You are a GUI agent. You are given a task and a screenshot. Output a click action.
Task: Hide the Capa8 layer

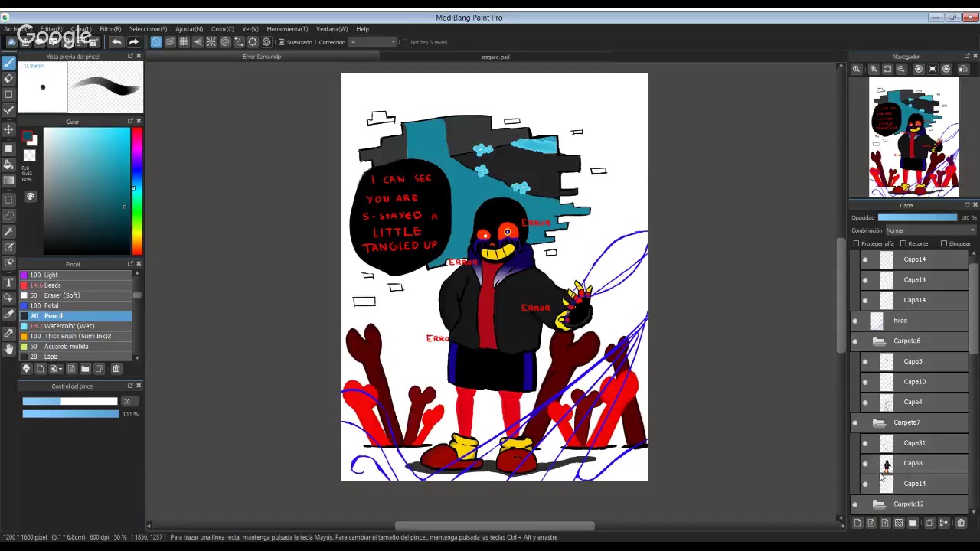point(865,463)
